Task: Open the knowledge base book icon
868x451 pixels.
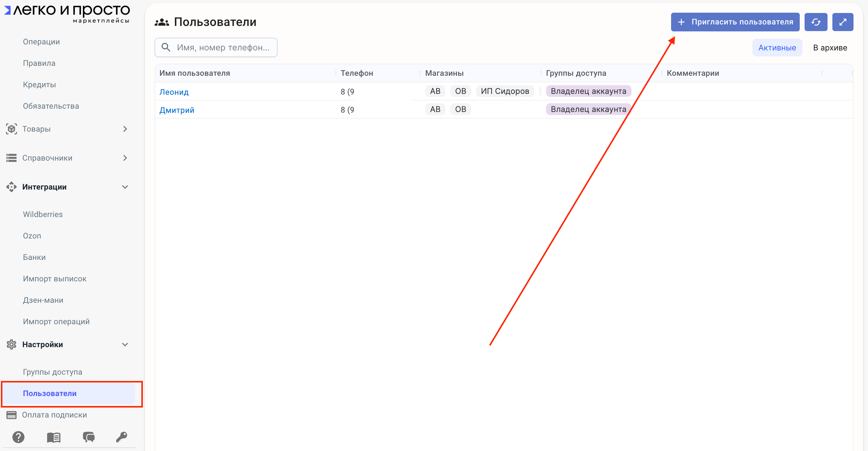Action: 53,437
